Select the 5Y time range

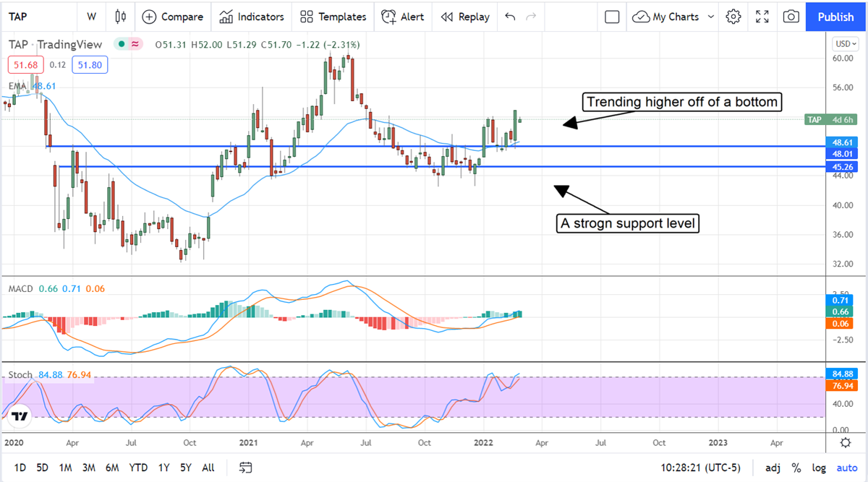(187, 468)
